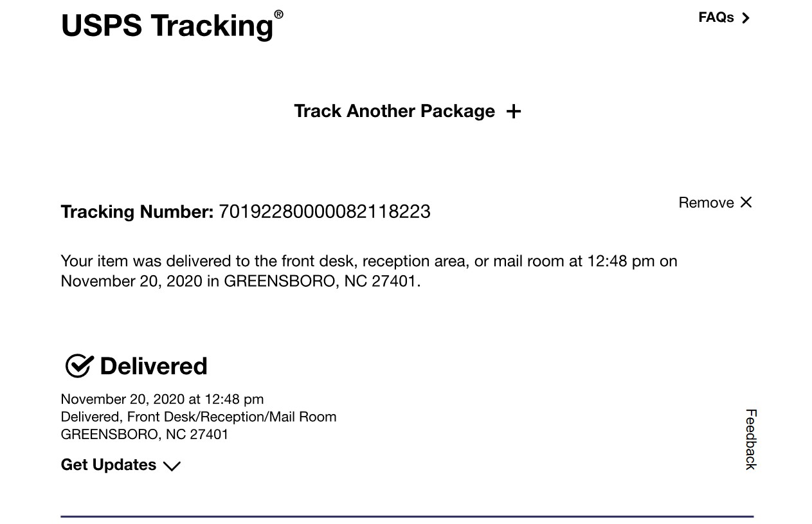Click the delivery summary sentence about front desk
This screenshot has width=812, height=524.
(x=369, y=271)
